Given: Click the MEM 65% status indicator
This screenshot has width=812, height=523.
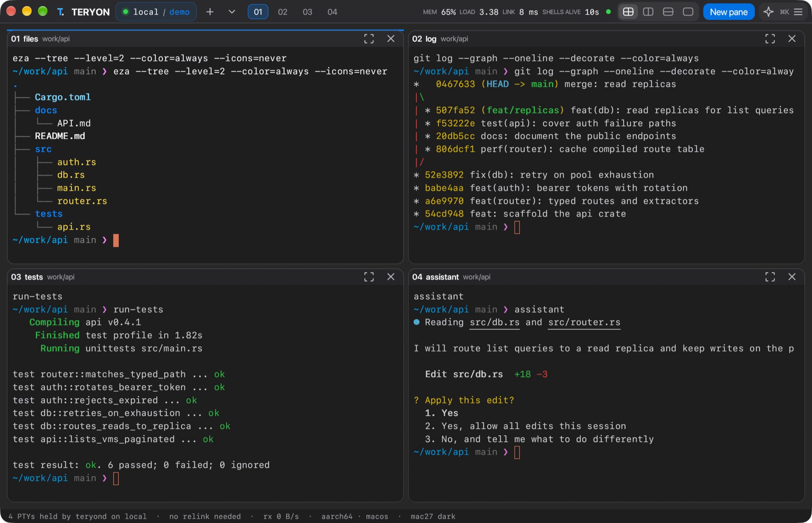Looking at the screenshot, I should 439,12.
